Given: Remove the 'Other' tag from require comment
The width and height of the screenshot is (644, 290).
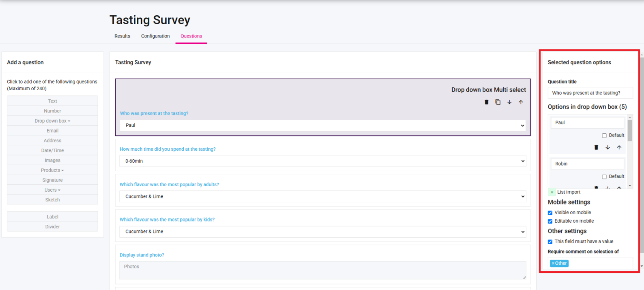Looking at the screenshot, I should [x=553, y=263].
